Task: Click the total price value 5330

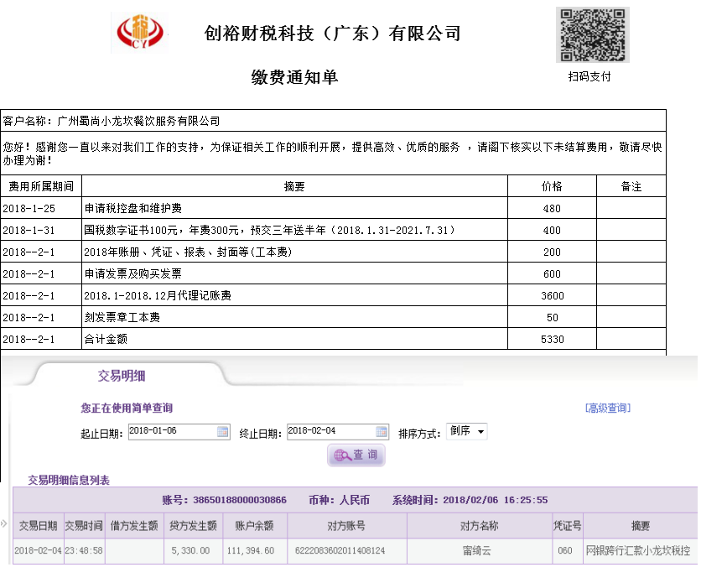Action: (x=553, y=340)
